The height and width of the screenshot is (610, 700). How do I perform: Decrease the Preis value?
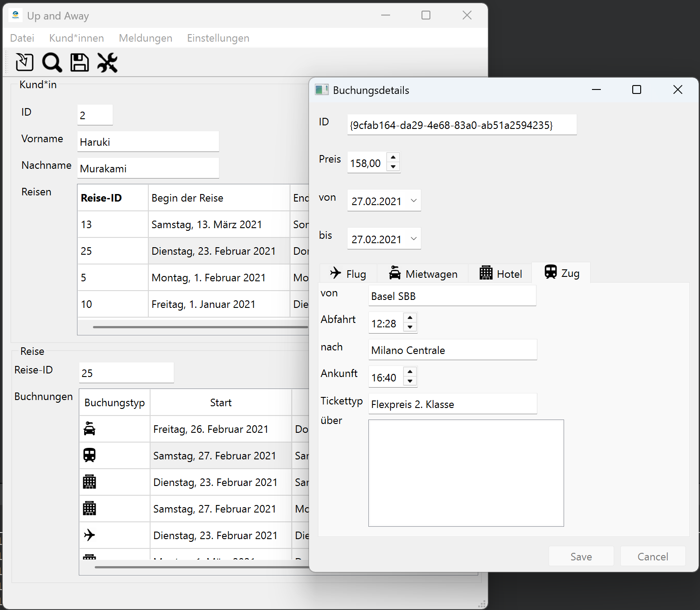coord(393,167)
